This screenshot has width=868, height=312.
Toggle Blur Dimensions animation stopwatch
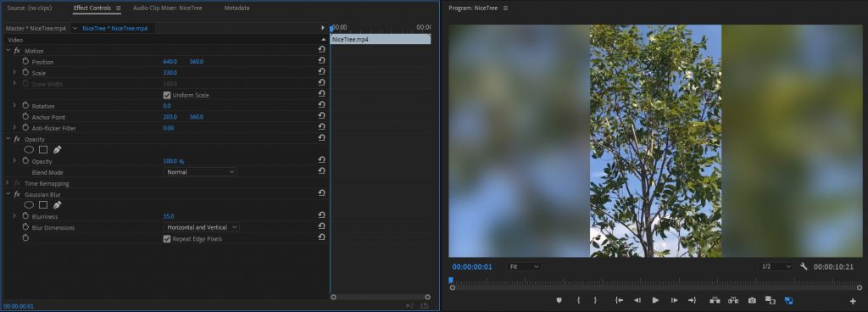(25, 227)
